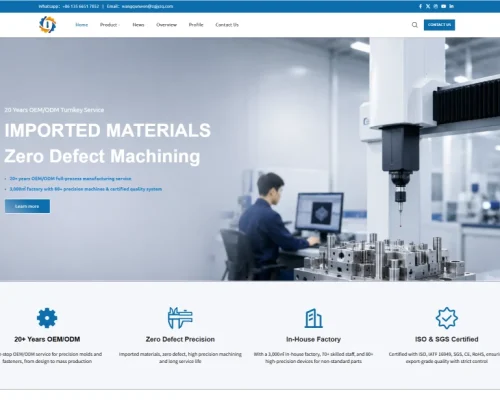500x400 pixels.
Task: Open the X (Twitter) social link
Action: (428, 6)
